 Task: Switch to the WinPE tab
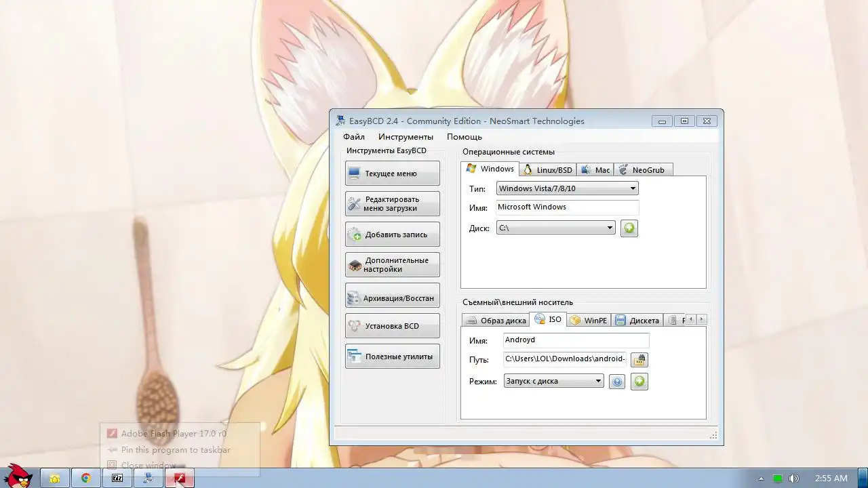589,321
